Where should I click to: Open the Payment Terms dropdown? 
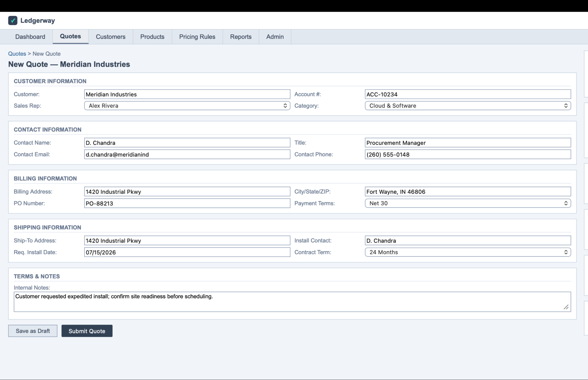468,203
